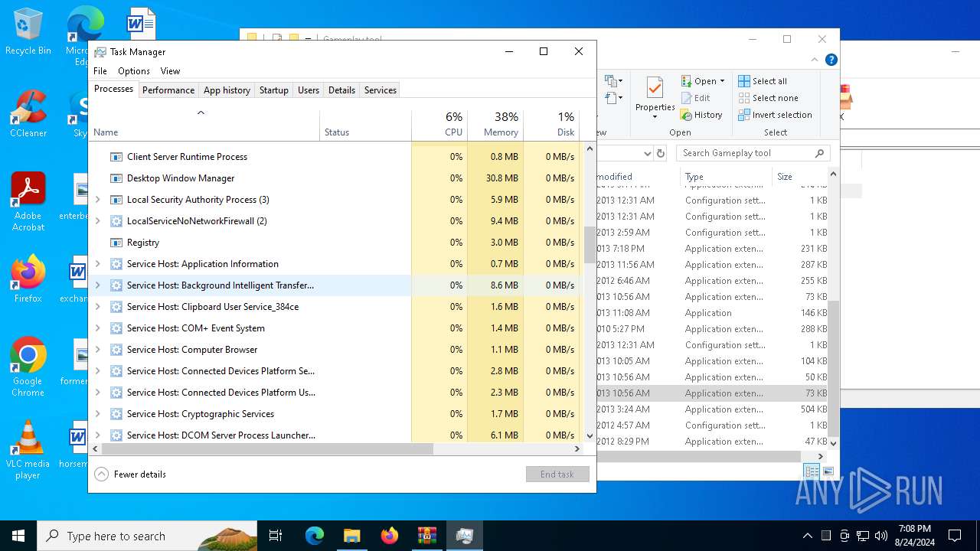980x551 pixels.
Task: Switch to the Performance tab
Action: point(168,90)
